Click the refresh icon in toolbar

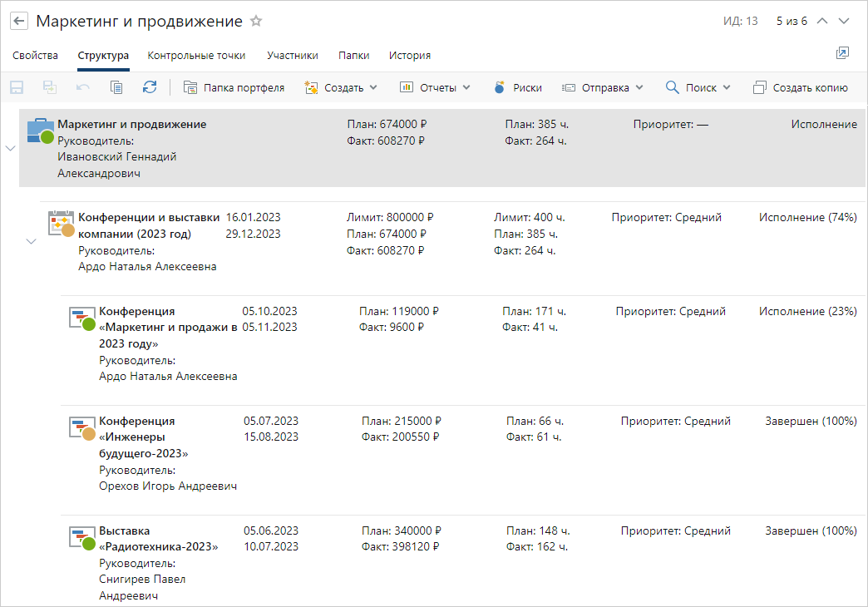pyautogui.click(x=150, y=87)
